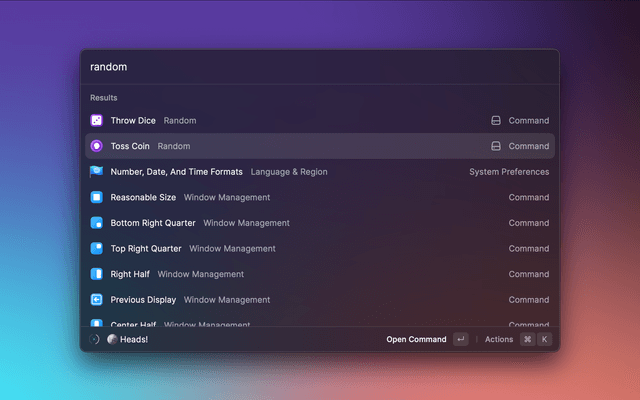This screenshot has width=640, height=400.
Task: Click the Bottom Right Quarter icon
Action: click(x=97, y=223)
